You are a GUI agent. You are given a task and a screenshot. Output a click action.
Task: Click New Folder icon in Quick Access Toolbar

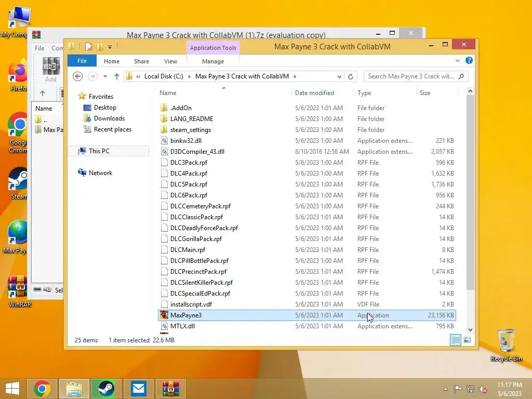coord(100,47)
